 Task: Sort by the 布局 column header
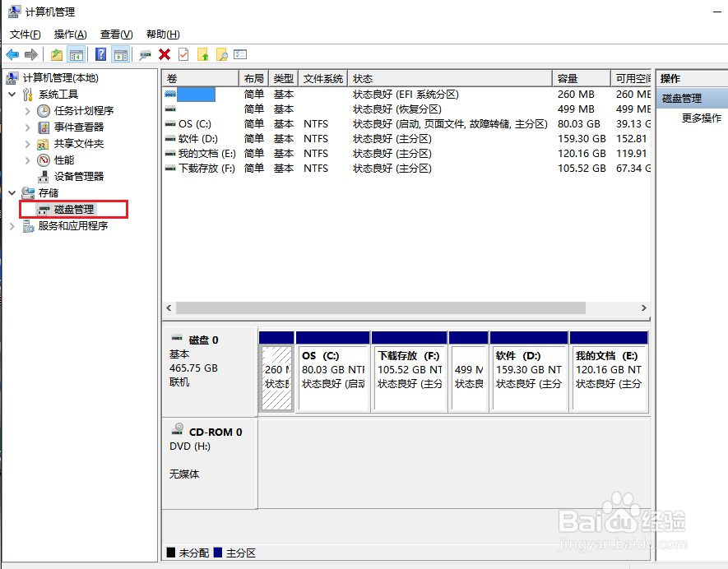pyautogui.click(x=254, y=78)
